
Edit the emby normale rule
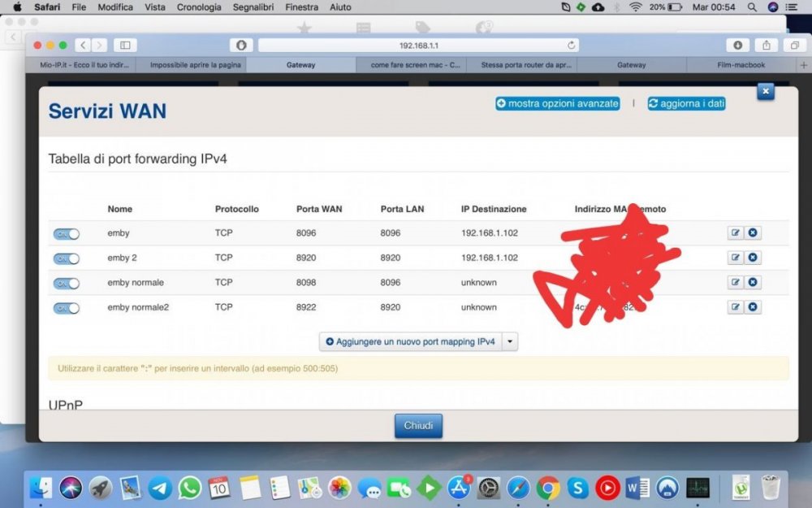[x=736, y=282]
